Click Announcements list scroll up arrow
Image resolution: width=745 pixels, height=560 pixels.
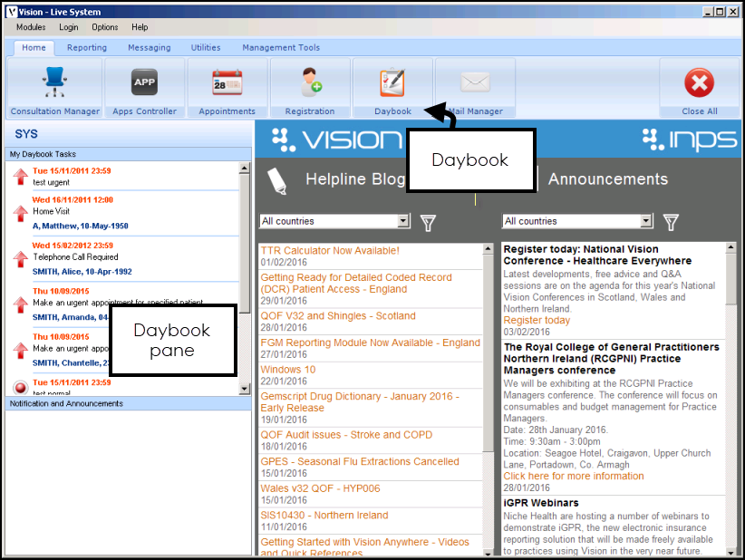pos(730,248)
